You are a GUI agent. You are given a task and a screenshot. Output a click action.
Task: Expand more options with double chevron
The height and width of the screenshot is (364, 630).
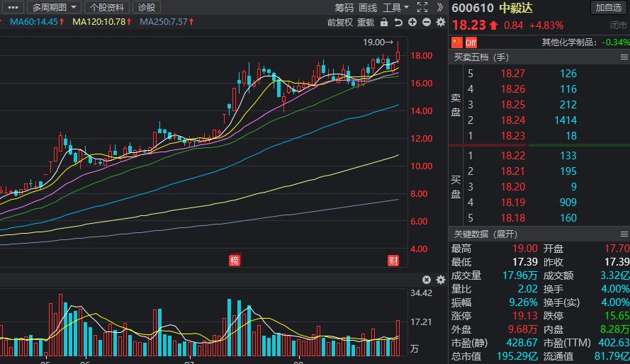(440, 7)
